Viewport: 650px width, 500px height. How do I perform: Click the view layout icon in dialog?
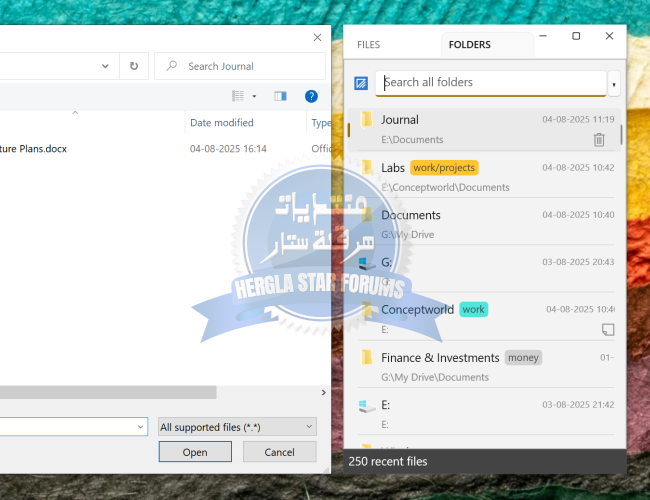238,96
